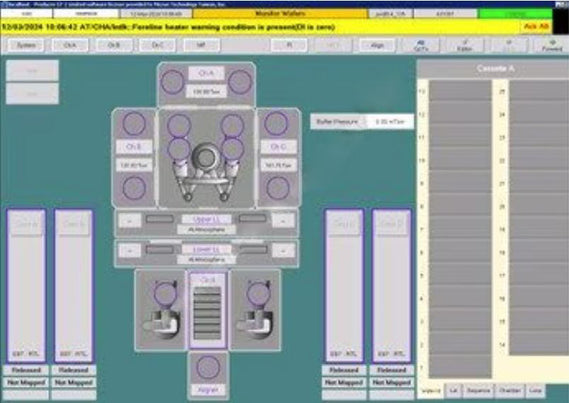Click the right wafer position in Ch A
Viewport: 569px width, 403px height.
(x=240, y=82)
